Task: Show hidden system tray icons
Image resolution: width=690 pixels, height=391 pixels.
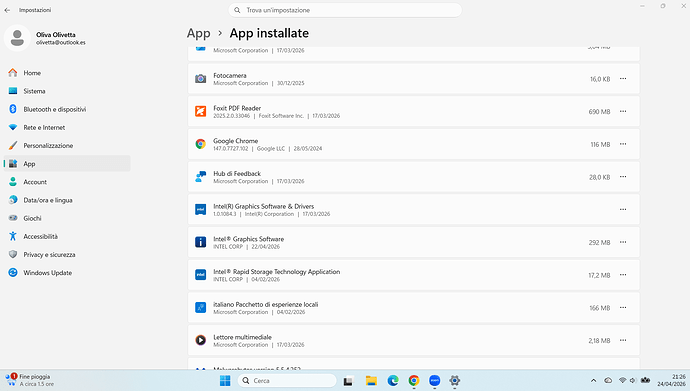Action: 594,380
